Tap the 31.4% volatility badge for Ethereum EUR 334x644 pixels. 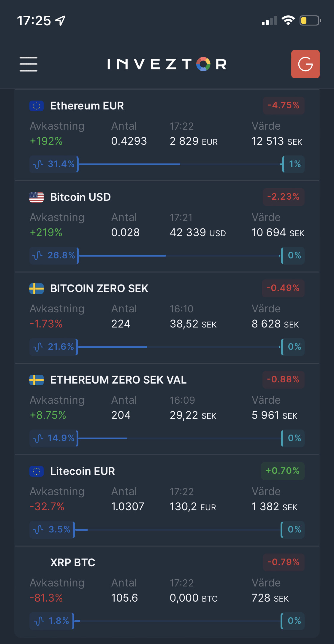click(x=54, y=164)
